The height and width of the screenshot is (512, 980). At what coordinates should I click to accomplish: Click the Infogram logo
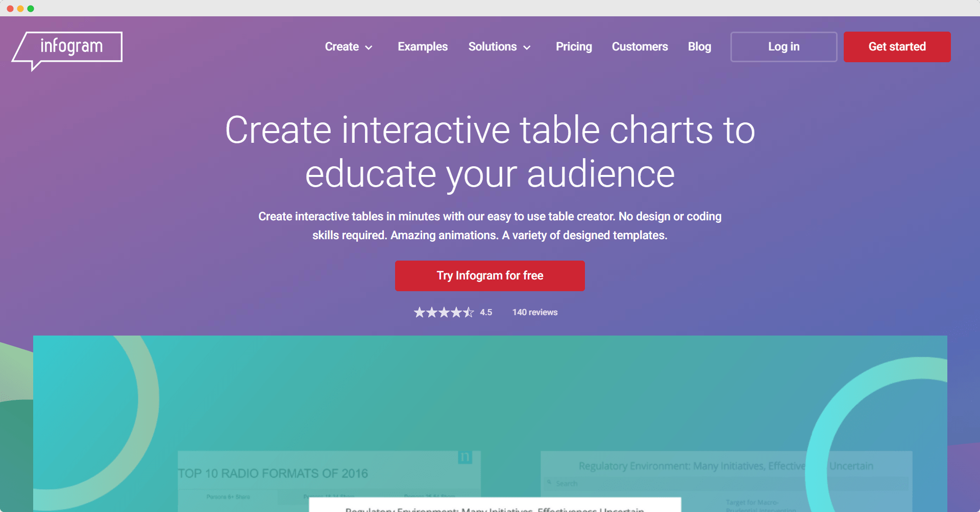click(x=67, y=50)
